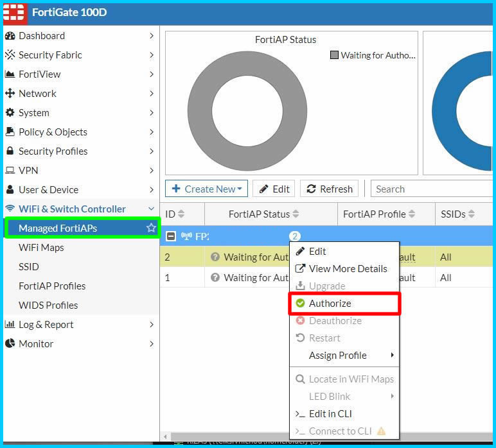
Task: Click the User & Device person icon
Action: (x=10, y=189)
